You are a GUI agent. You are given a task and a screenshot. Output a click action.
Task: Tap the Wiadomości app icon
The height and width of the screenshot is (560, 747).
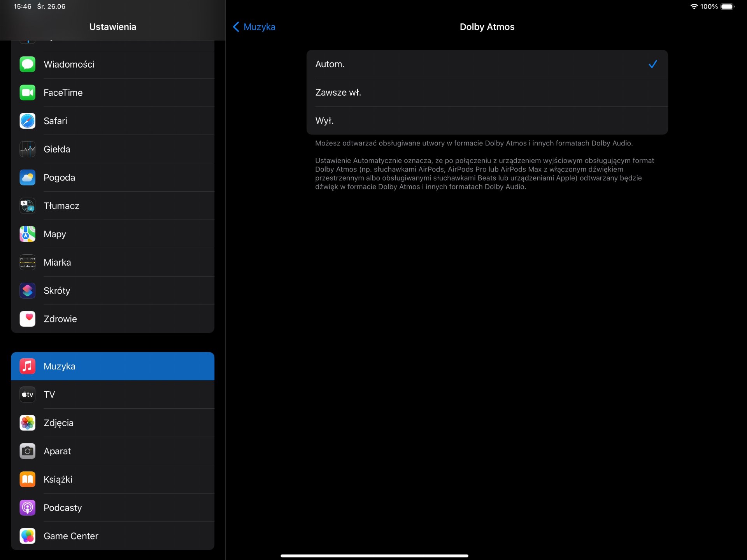pos(28,64)
